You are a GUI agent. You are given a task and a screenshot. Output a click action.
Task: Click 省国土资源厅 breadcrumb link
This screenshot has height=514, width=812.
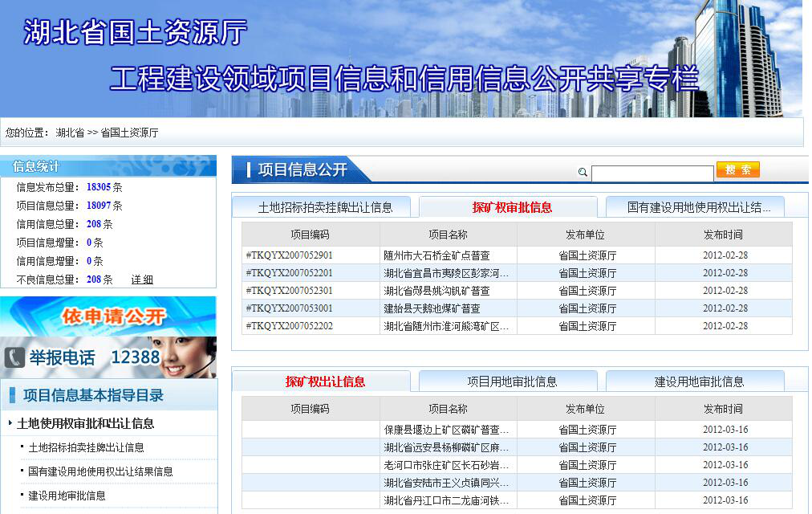tap(129, 133)
